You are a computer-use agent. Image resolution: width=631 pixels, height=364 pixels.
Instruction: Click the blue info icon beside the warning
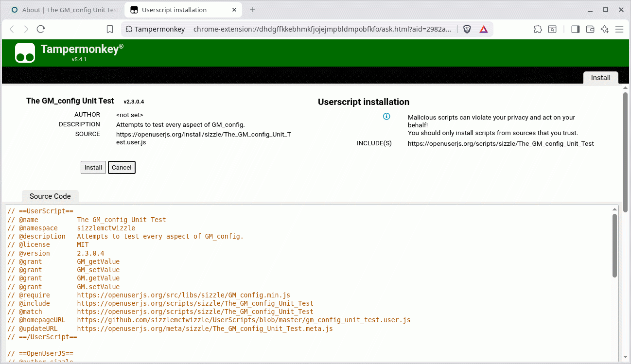pyautogui.click(x=386, y=116)
